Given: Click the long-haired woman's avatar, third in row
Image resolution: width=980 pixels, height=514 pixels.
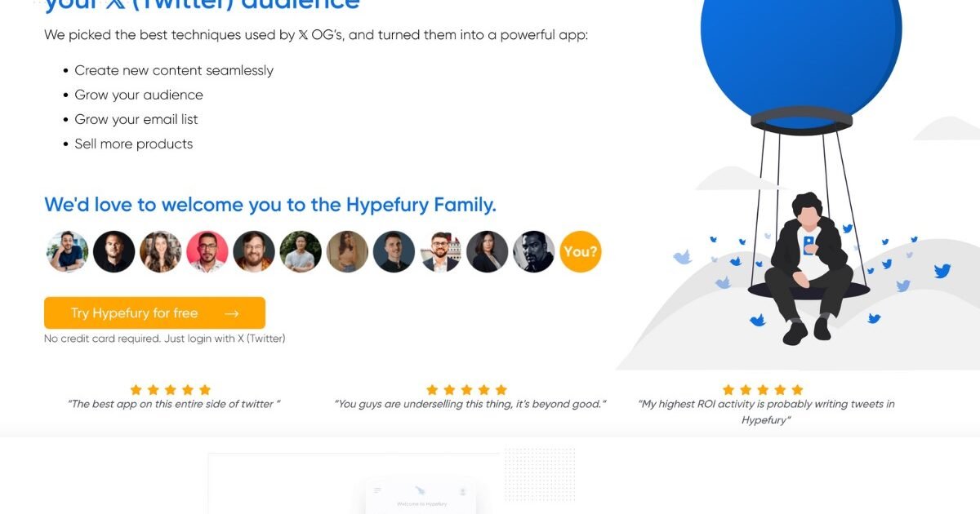Looking at the screenshot, I should (x=160, y=251).
